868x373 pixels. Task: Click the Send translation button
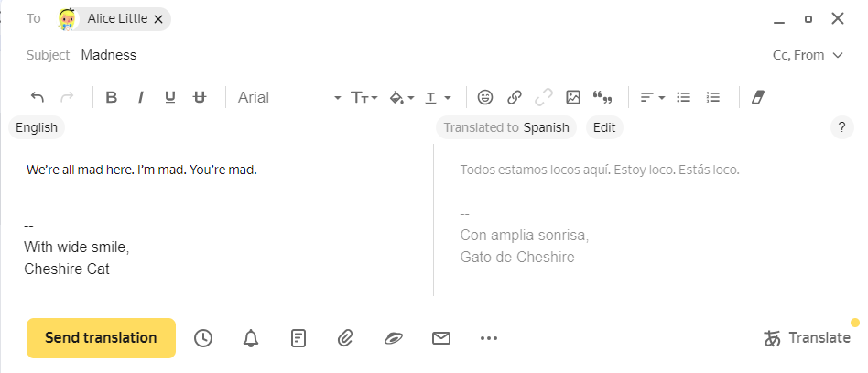click(101, 338)
